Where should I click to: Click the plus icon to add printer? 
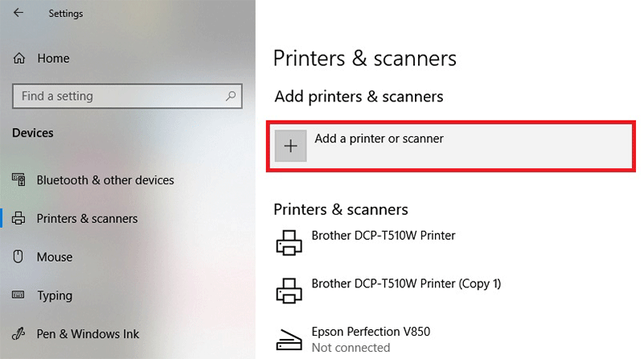click(x=290, y=146)
